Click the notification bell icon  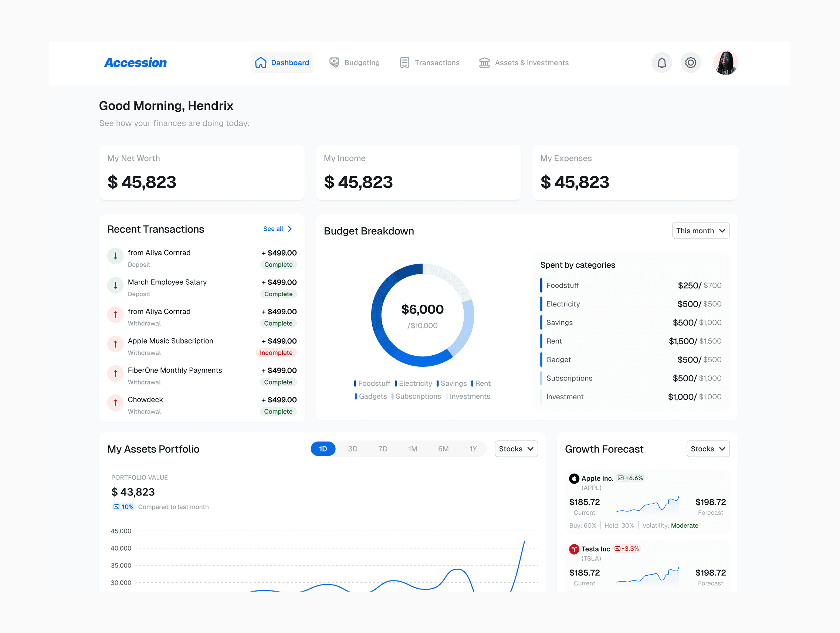pos(661,62)
